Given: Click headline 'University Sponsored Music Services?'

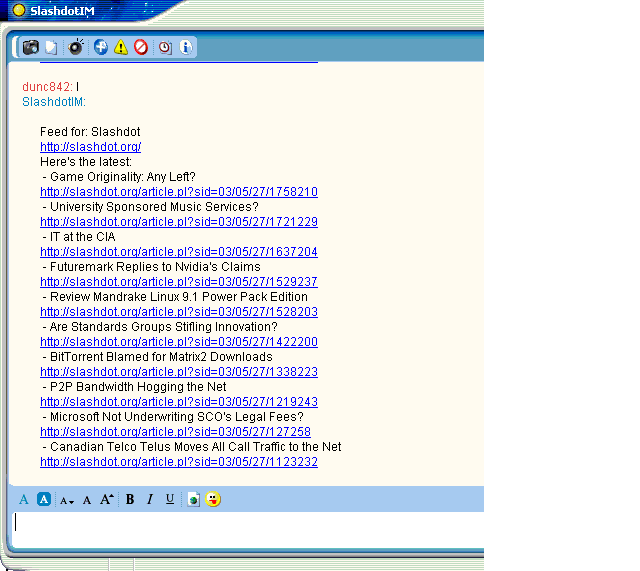Looking at the screenshot, I should pos(154,207).
